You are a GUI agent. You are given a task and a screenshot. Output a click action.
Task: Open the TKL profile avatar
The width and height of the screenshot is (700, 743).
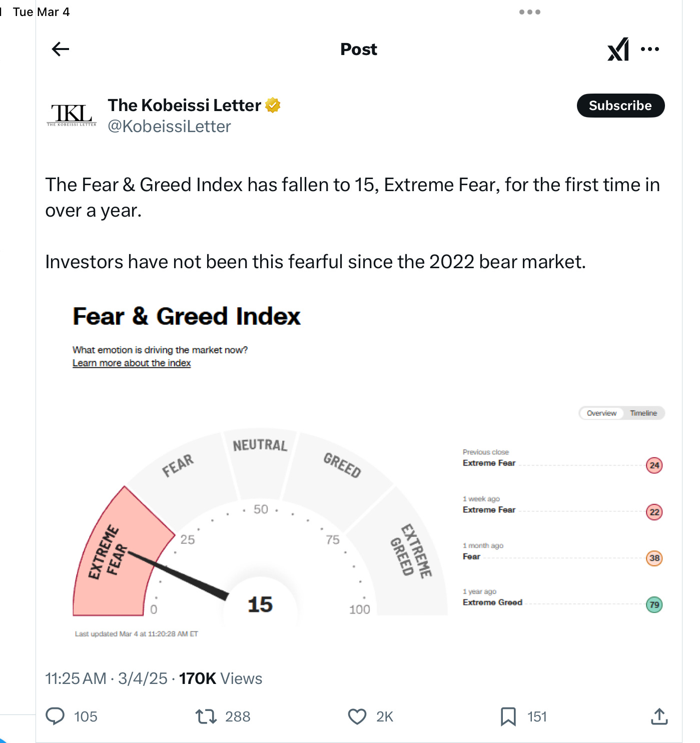tap(72, 115)
